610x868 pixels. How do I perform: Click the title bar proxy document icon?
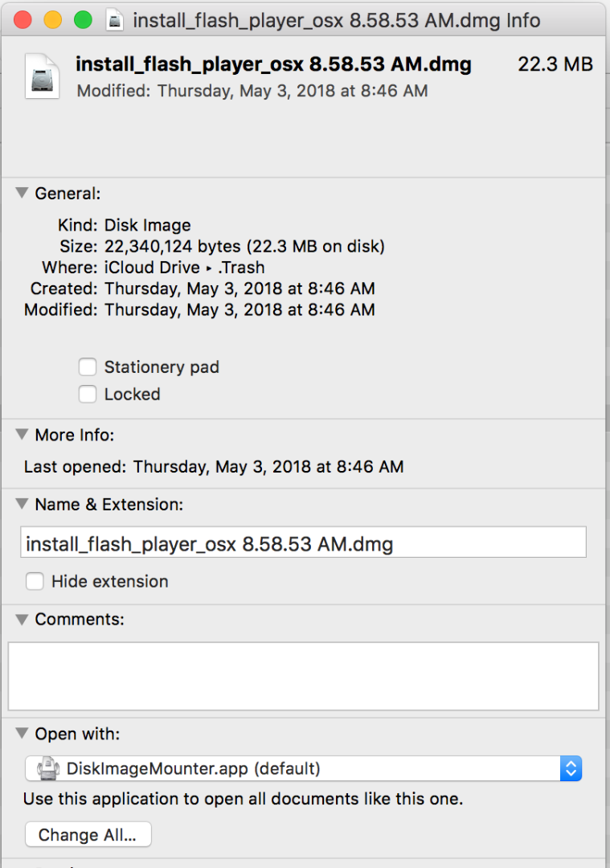pos(115,20)
